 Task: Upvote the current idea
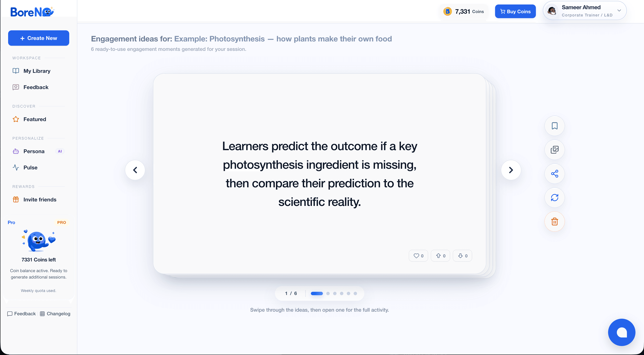tap(440, 256)
